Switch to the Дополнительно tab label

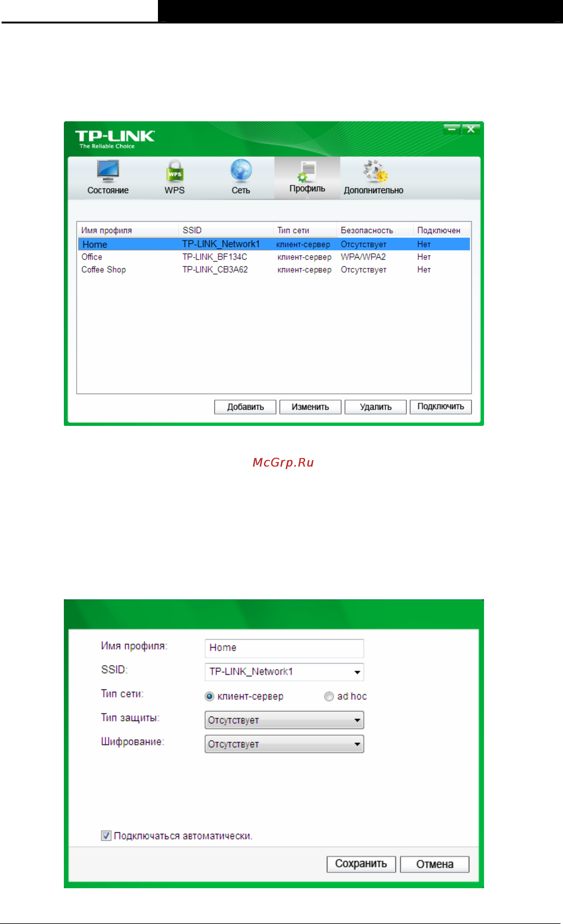pyautogui.click(x=374, y=190)
